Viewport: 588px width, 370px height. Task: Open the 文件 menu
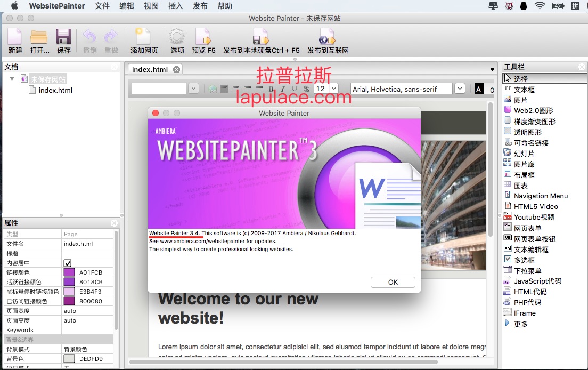coord(102,6)
